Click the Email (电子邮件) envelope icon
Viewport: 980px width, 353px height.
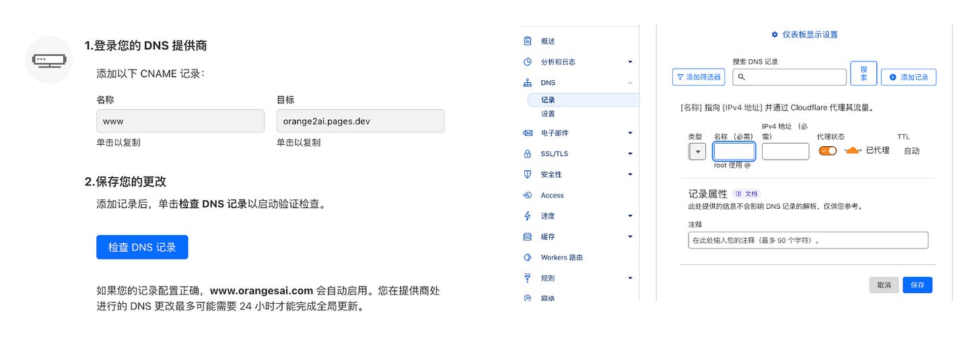[528, 133]
